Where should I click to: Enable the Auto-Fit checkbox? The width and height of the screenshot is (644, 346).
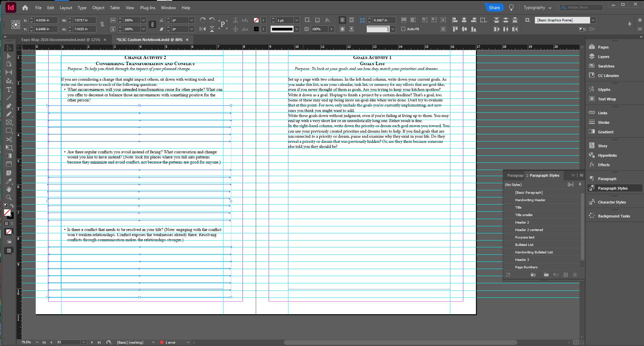point(403,29)
